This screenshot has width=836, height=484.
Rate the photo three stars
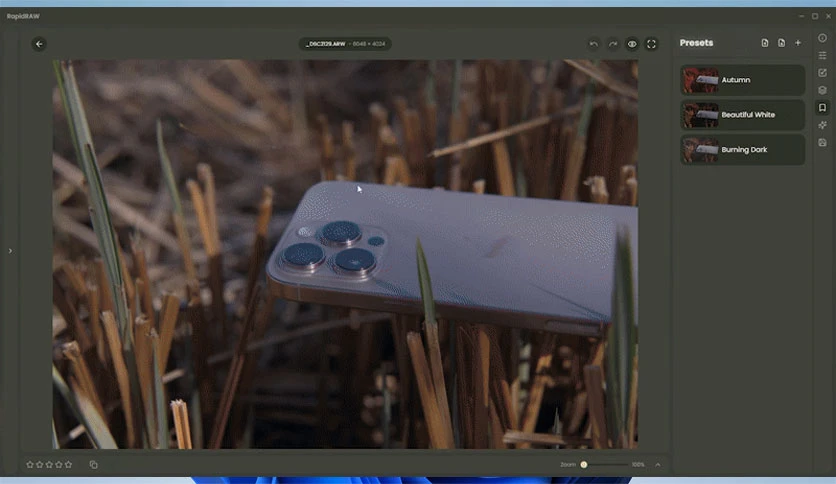click(49, 465)
